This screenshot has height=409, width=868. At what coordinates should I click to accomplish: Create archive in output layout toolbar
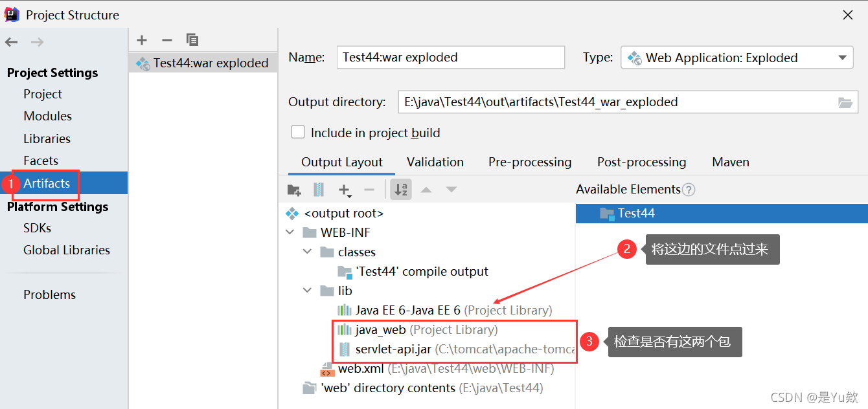pos(319,190)
